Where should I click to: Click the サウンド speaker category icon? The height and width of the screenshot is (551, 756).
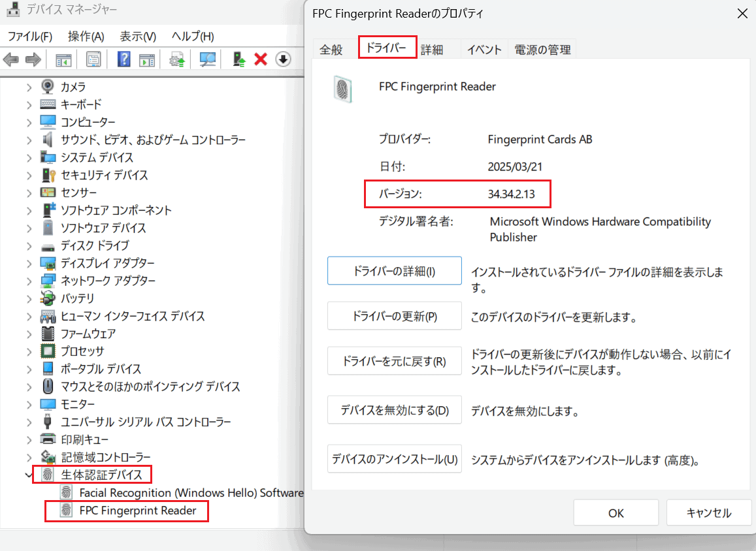pos(47,140)
